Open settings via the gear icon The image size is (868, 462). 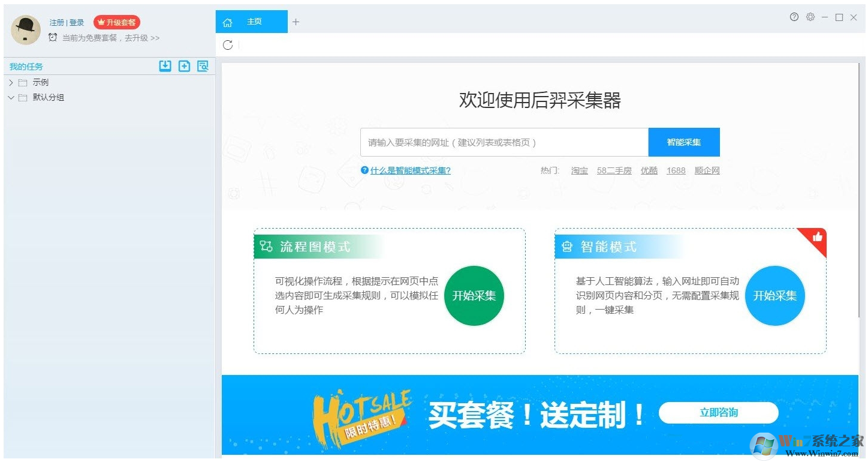[x=810, y=17]
